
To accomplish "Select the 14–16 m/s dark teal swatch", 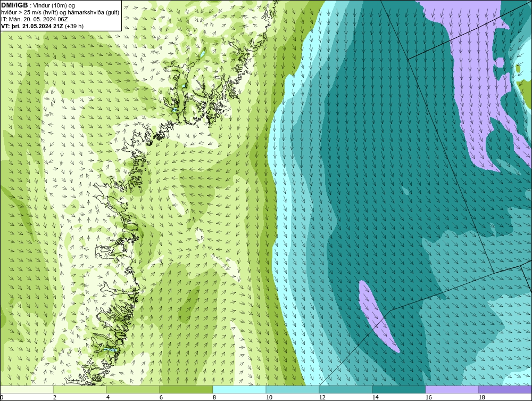I will [x=399, y=389].
